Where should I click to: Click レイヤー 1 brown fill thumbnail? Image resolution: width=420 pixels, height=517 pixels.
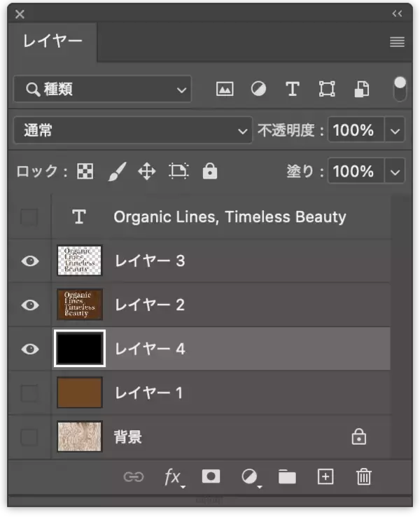click(x=79, y=392)
